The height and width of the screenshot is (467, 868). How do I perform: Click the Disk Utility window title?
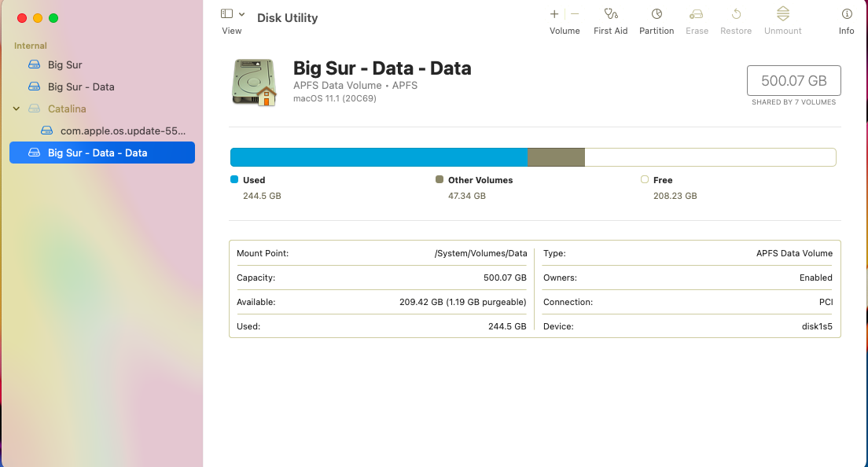click(287, 18)
